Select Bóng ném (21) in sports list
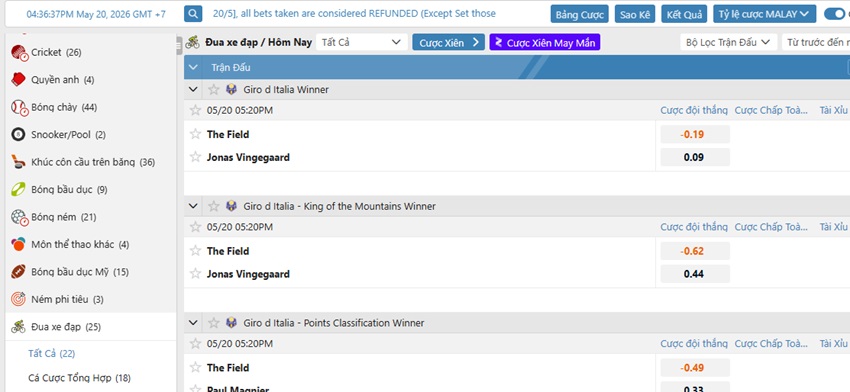 pyautogui.click(x=91, y=217)
